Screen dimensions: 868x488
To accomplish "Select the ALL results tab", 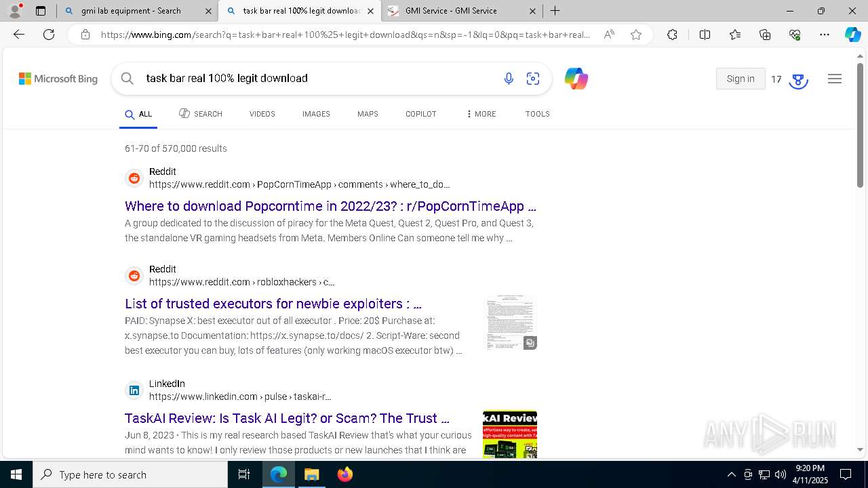I will [139, 114].
